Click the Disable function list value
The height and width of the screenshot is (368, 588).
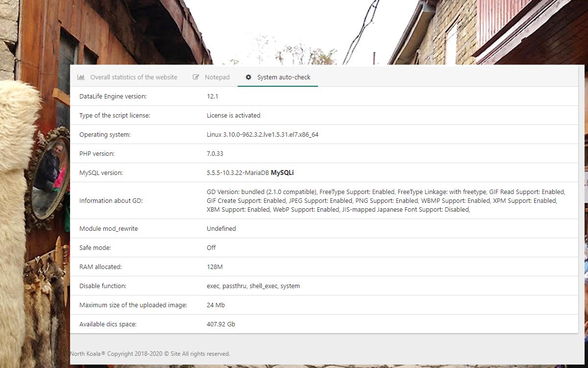coord(253,286)
